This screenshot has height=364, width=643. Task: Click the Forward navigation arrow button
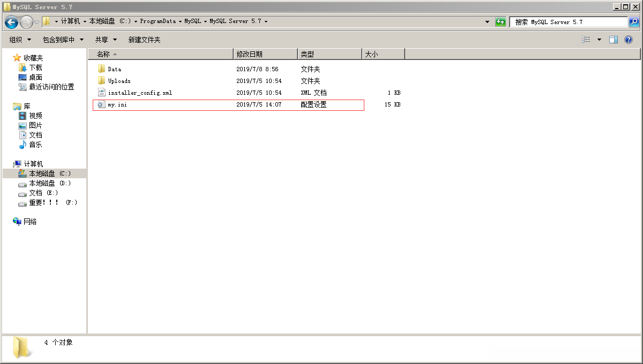pyautogui.click(x=26, y=22)
